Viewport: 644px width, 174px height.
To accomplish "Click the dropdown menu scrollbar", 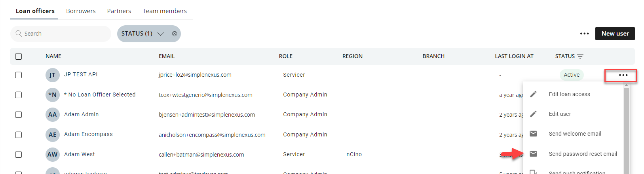I will (x=626, y=130).
